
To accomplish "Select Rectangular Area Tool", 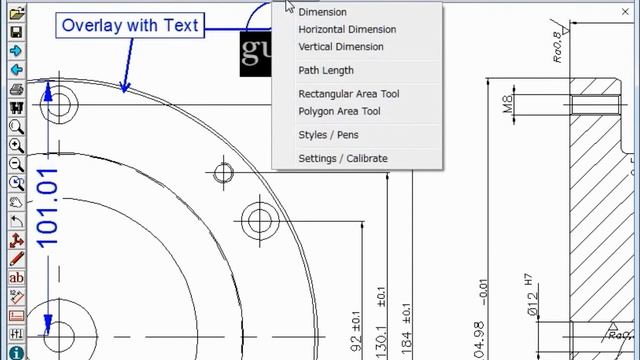I will tap(349, 94).
